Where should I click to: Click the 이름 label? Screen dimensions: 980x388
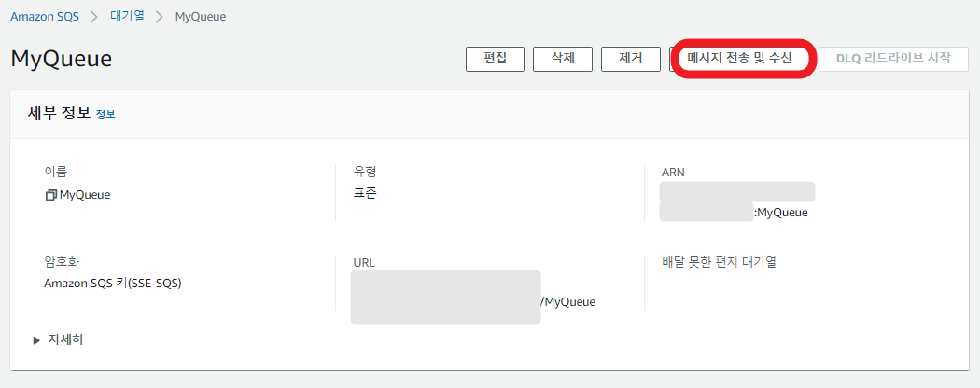55,172
